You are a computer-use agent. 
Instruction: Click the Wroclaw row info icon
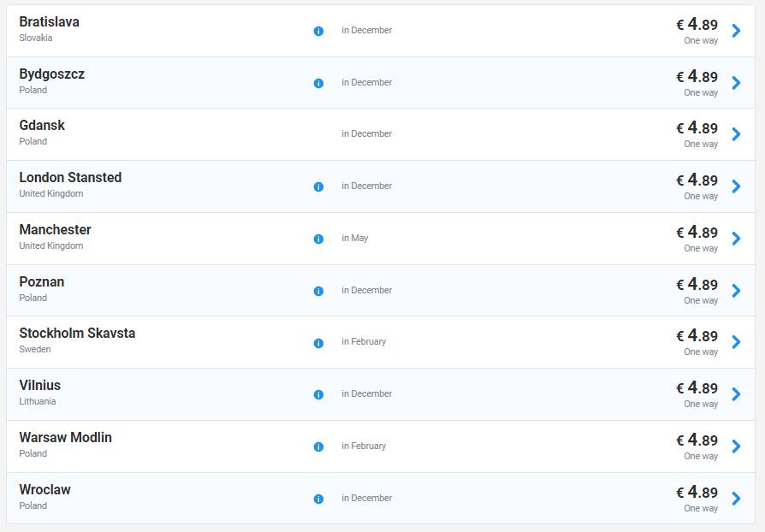(318, 499)
